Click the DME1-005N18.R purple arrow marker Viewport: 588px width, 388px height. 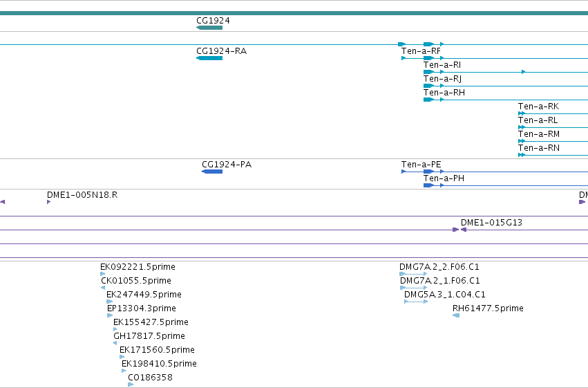pos(49,202)
